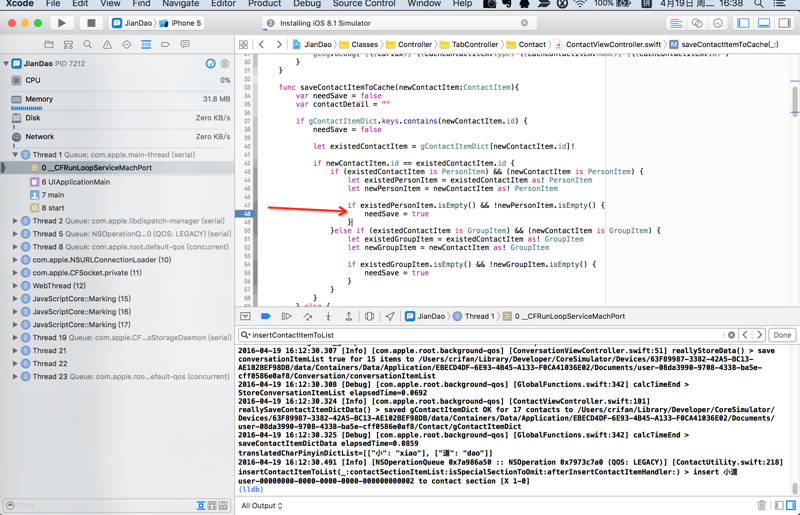Image resolution: width=800 pixels, height=515 pixels.
Task: Open the All Output dropdown
Action: [x=262, y=506]
